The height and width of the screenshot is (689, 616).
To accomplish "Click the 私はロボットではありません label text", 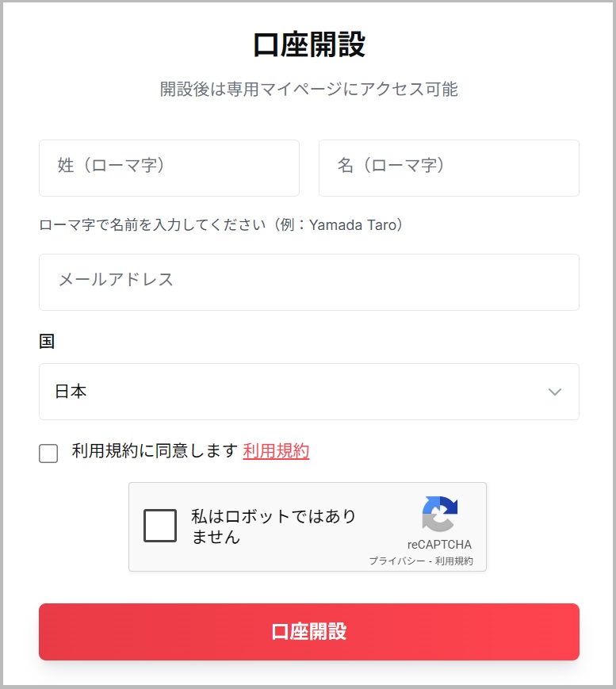I will [274, 526].
